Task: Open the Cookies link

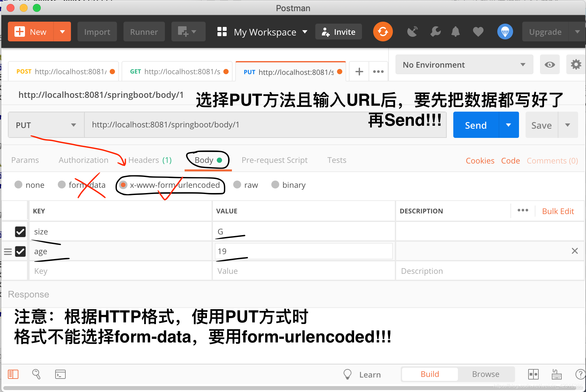Action: (x=480, y=161)
